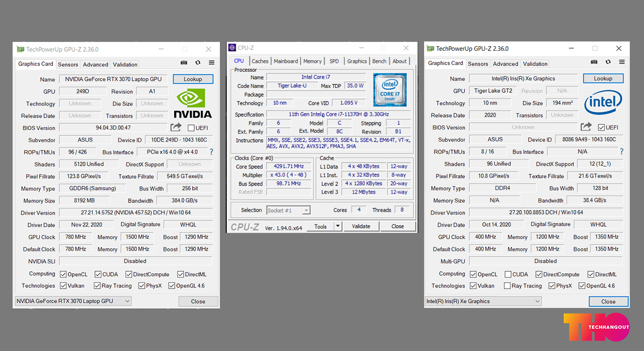Click the Name field reading Intel(R) Iris(R) Xe Graphics
Image resolution: width=644 pixels, height=351 pixels.
(x=523, y=79)
